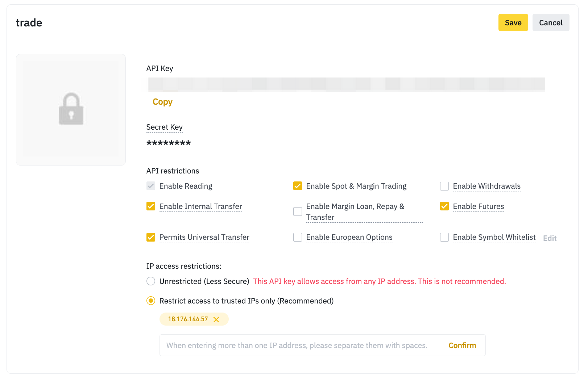Click the Secret Key label
Viewport: 588px width, 381px height.
tap(164, 127)
